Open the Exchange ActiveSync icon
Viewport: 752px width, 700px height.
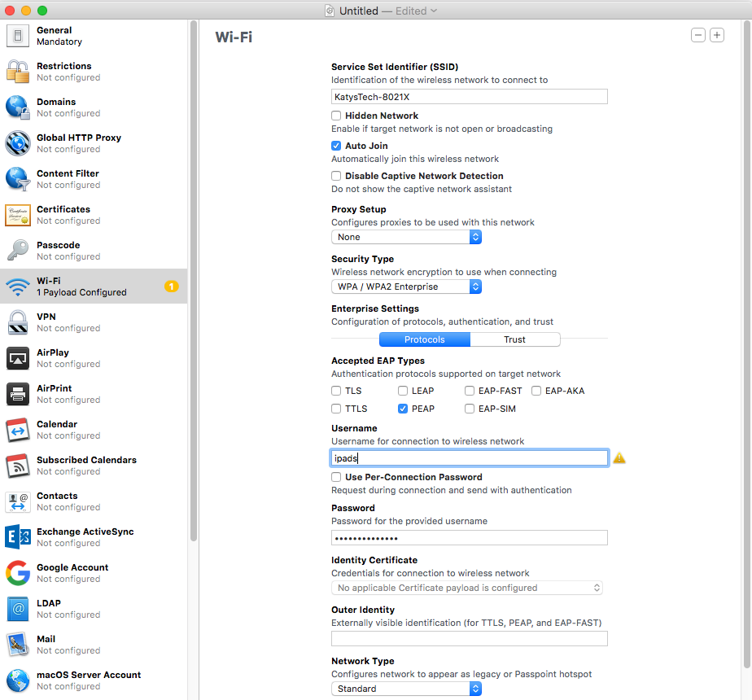(x=18, y=537)
